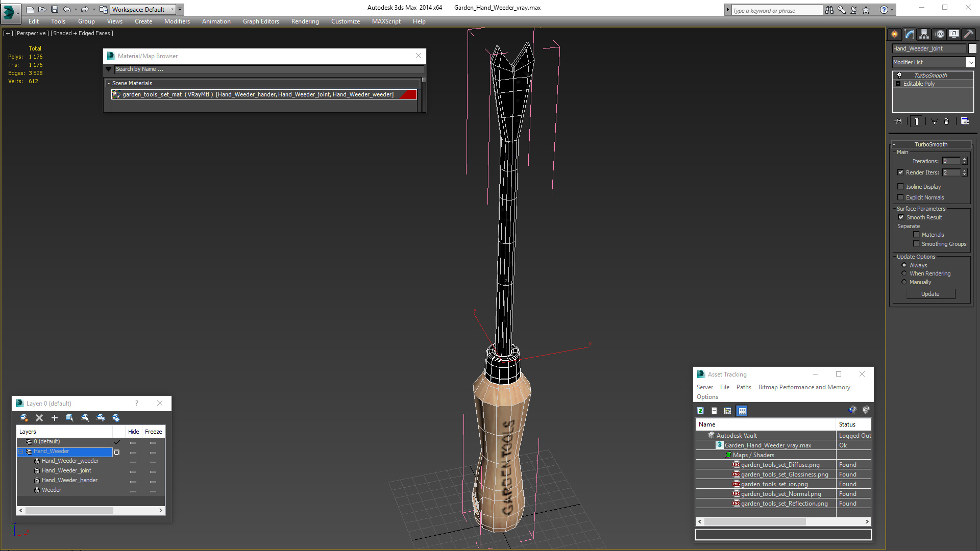Click the globe help icon in Asset Tracking
Viewport: 980px width, 551px height.
pyautogui.click(x=852, y=410)
